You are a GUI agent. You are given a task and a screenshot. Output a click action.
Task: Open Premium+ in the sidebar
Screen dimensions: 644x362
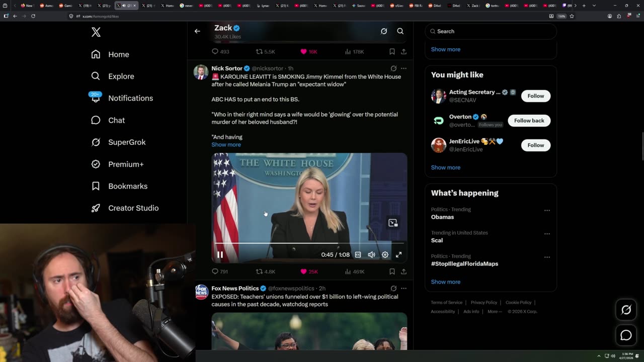tap(117, 164)
